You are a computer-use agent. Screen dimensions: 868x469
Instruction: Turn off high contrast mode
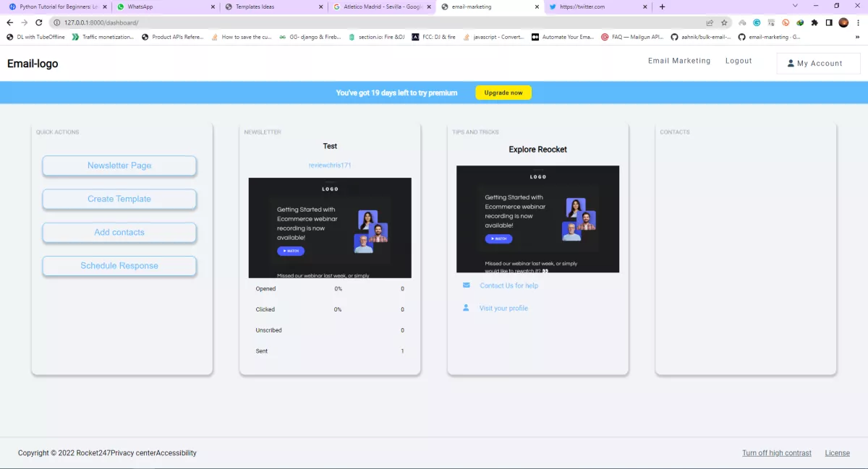776,453
